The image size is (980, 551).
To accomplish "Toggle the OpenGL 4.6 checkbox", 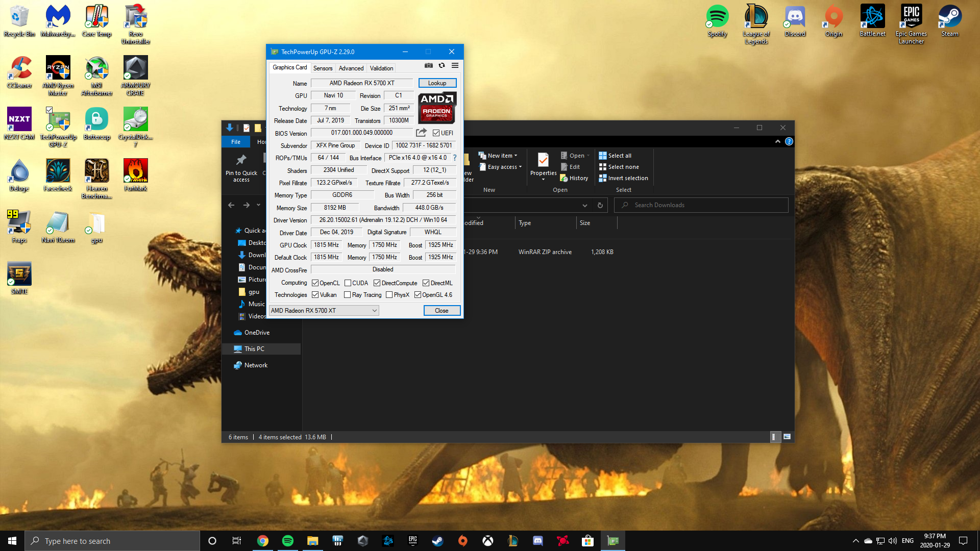I will (x=418, y=295).
